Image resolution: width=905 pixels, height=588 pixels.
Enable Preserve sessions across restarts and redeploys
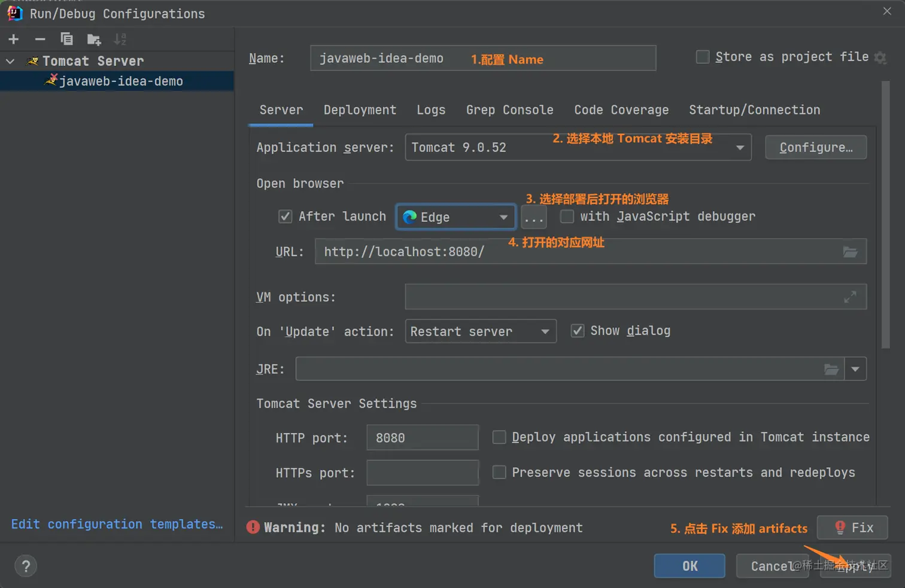[x=499, y=473]
